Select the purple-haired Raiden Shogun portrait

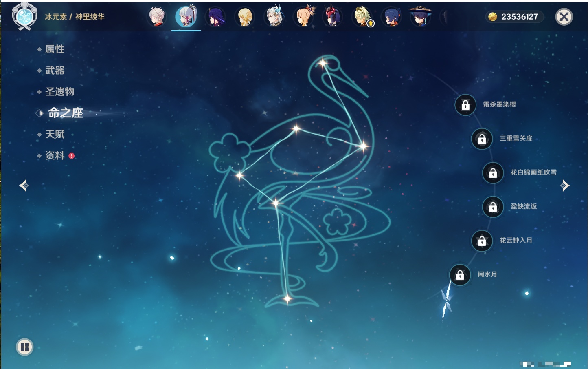(x=215, y=17)
